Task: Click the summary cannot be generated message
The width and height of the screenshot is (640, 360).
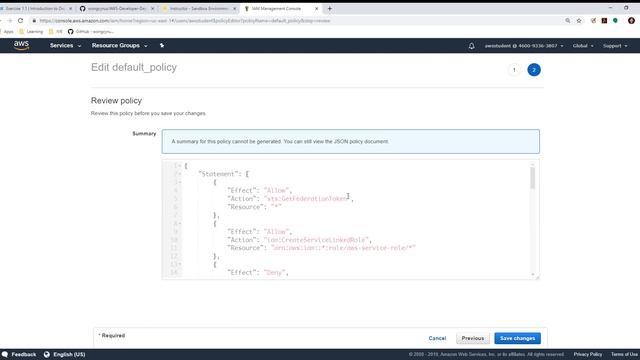Action: click(x=280, y=142)
